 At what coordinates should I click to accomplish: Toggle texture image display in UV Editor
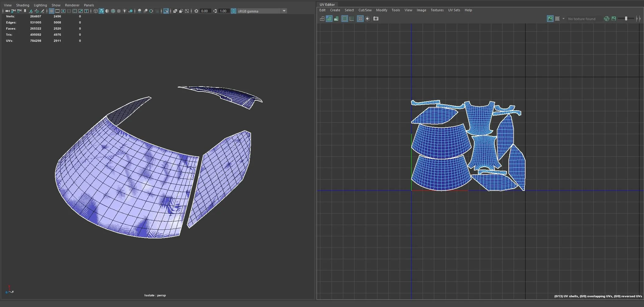pos(550,19)
